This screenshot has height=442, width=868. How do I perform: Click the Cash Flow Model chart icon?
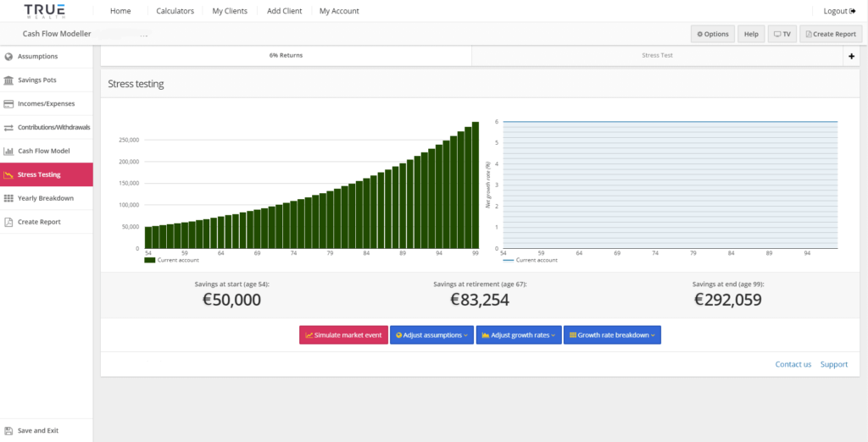(8, 151)
